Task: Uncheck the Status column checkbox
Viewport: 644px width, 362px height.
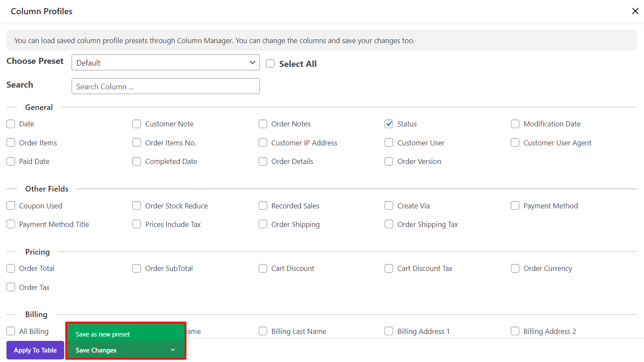Action: tap(389, 124)
